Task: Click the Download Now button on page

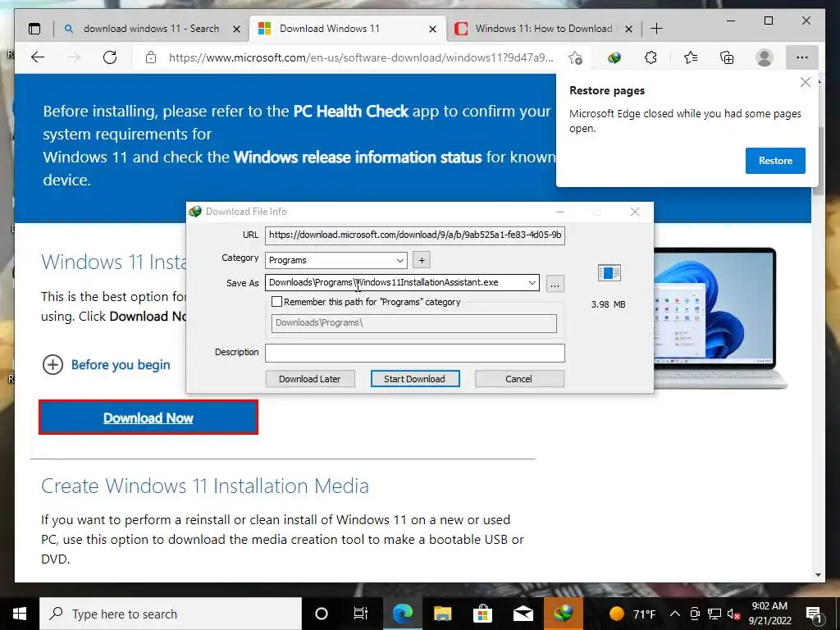Action: tap(148, 418)
